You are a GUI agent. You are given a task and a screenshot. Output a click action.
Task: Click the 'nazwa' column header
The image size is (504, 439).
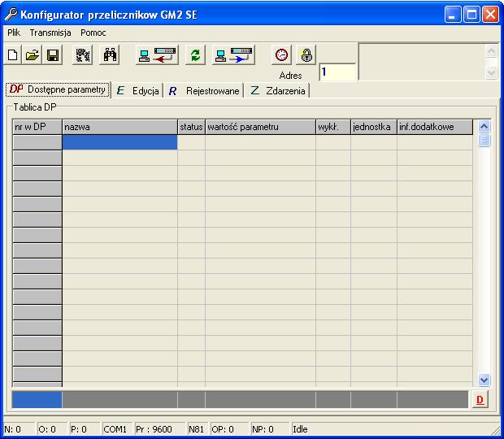pyautogui.click(x=119, y=127)
